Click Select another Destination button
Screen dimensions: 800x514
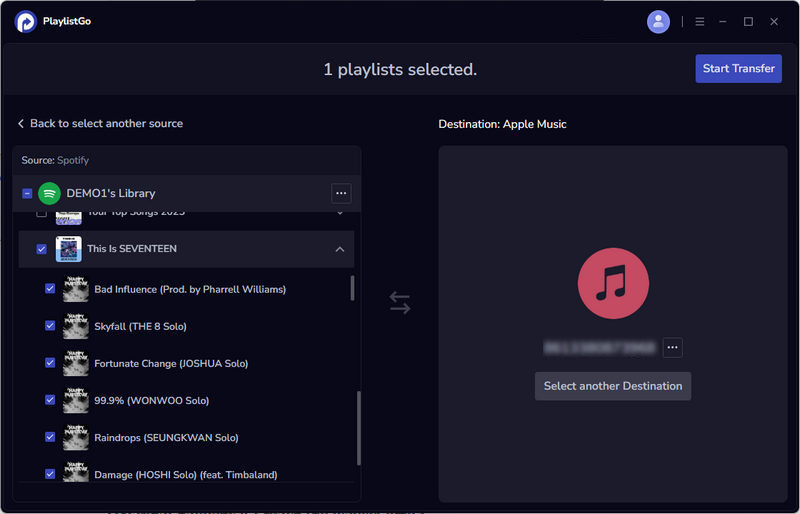[x=613, y=386]
